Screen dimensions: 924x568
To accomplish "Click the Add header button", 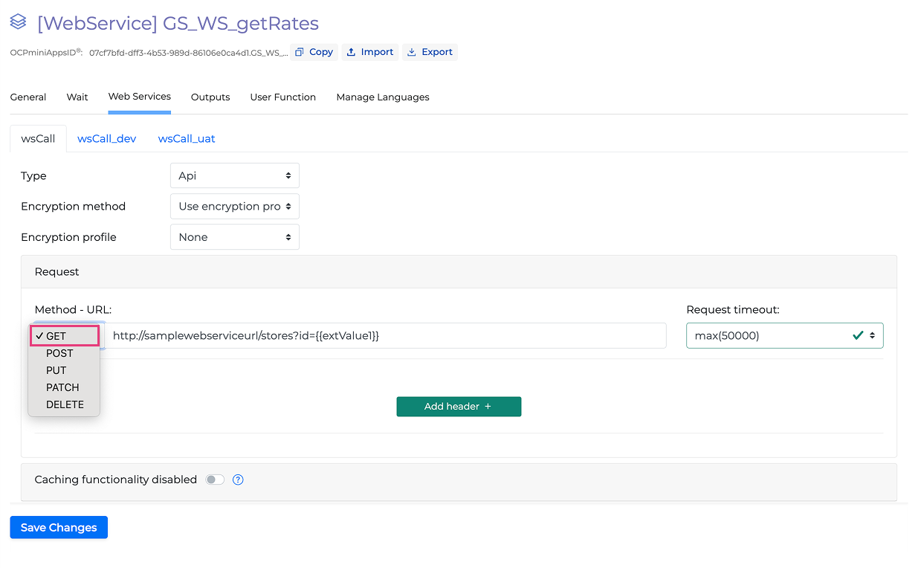I will 459,407.
